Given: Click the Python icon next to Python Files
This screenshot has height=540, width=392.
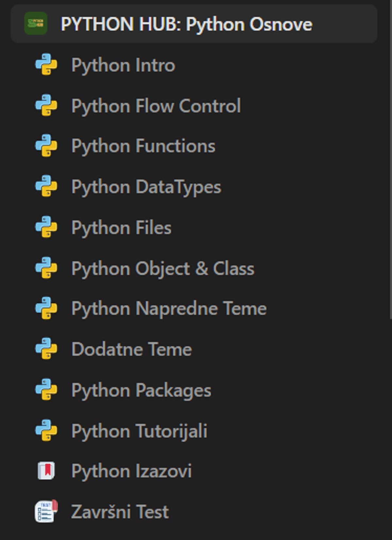Looking at the screenshot, I should pyautogui.click(x=46, y=227).
